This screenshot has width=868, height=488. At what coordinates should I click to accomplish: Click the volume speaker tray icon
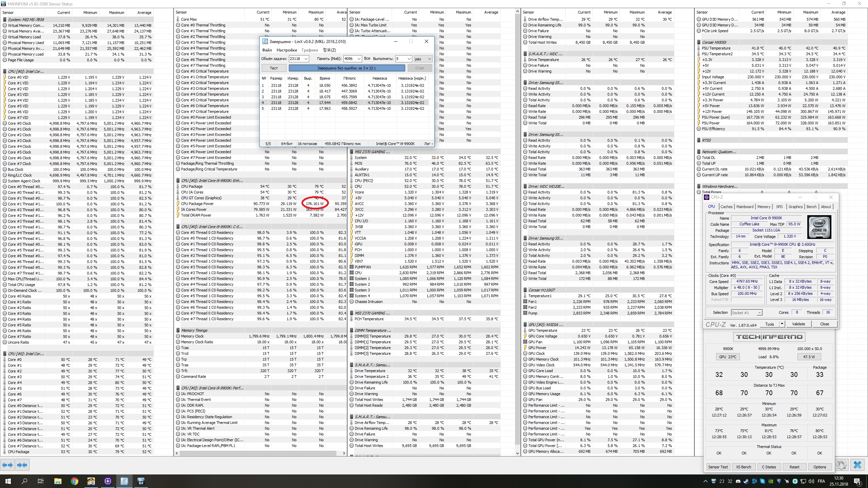coord(811,481)
